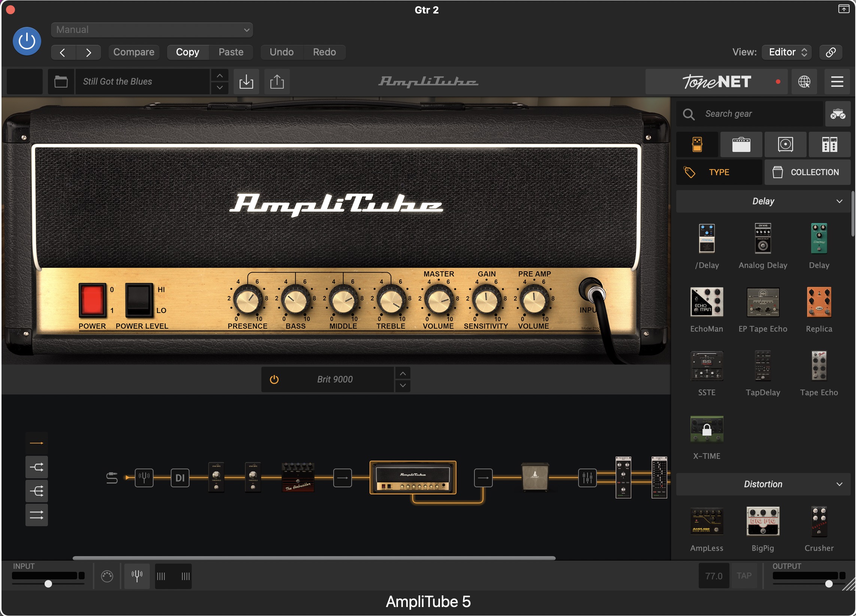The width and height of the screenshot is (856, 616).
Task: Click the Search gear field
Action: [749, 113]
